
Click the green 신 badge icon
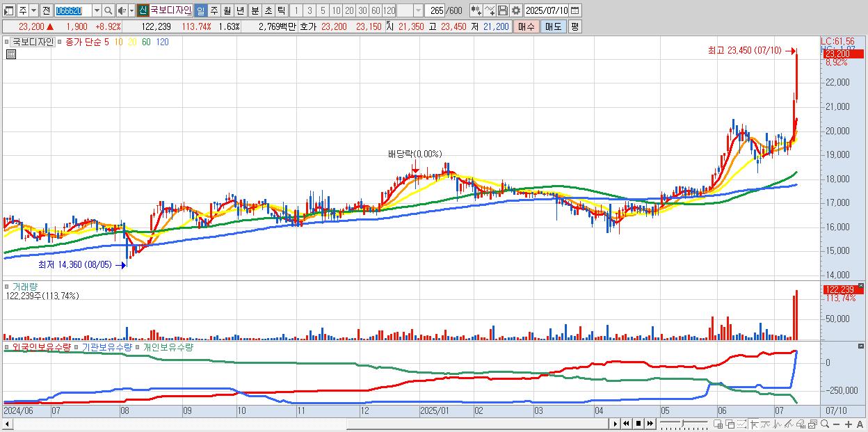[143, 10]
